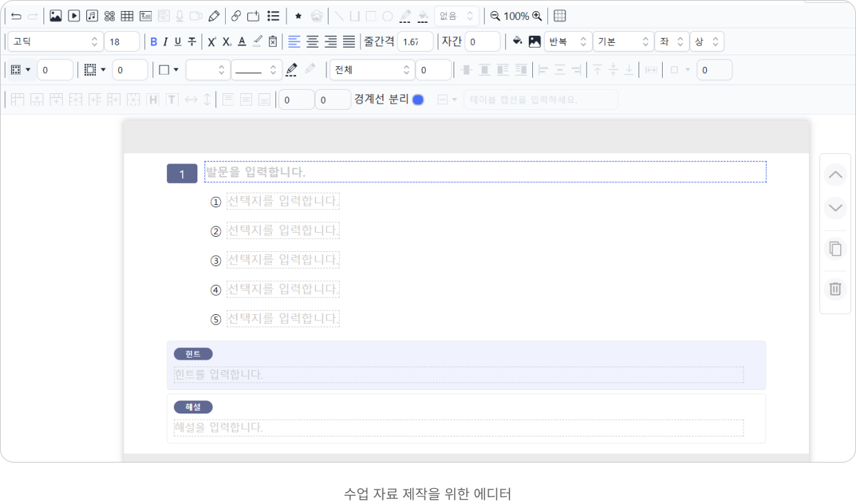Screen dimensions: 856x504
Task: Move question up with the chevron
Action: pos(835,175)
